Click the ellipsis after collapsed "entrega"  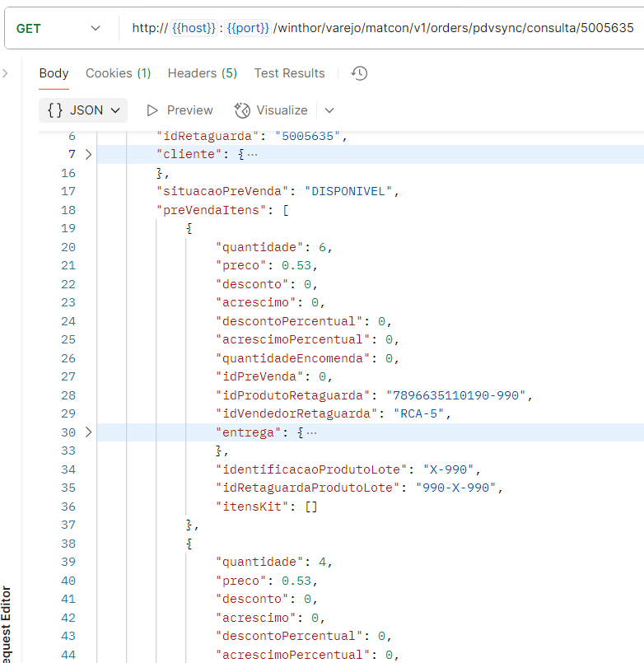[310, 432]
